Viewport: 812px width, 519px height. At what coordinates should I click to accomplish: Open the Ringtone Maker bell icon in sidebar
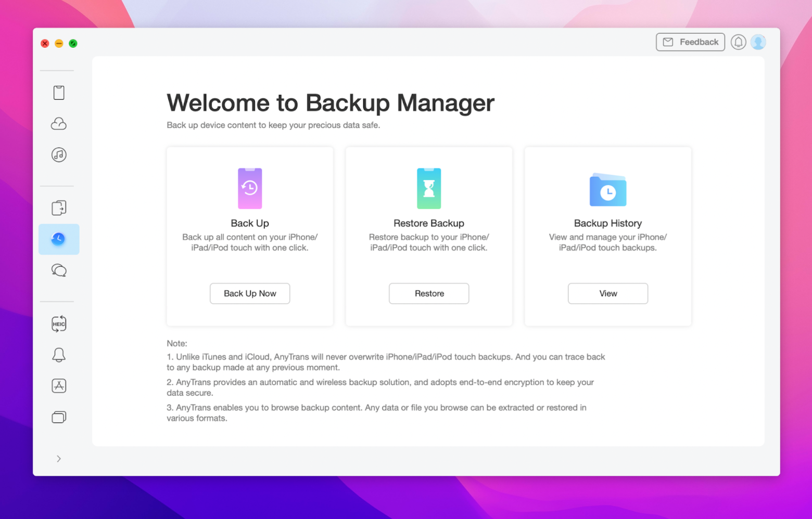59,355
